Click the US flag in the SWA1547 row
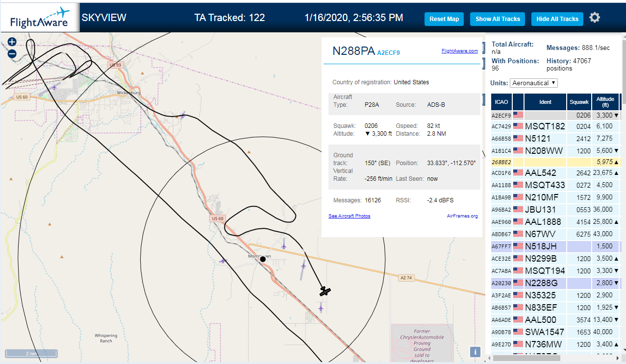The image size is (626, 364). [518, 332]
